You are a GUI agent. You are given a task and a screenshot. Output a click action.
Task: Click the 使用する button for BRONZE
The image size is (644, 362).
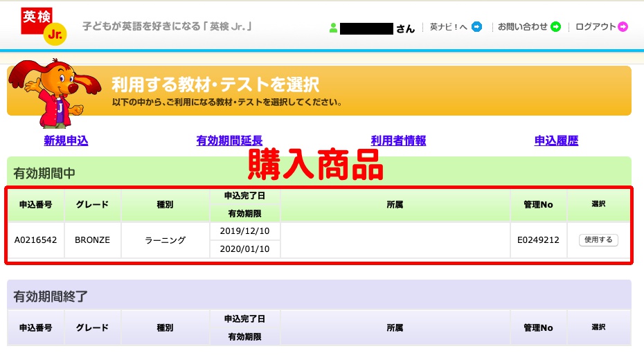click(598, 239)
